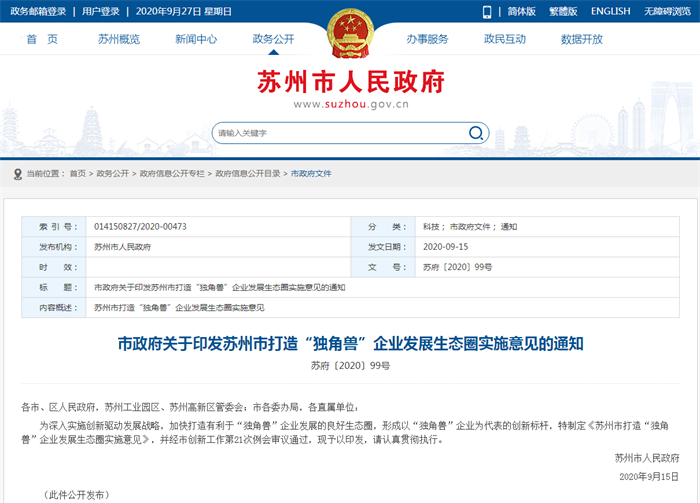
Task: Switch to 繁體版 language
Action: [x=564, y=12]
